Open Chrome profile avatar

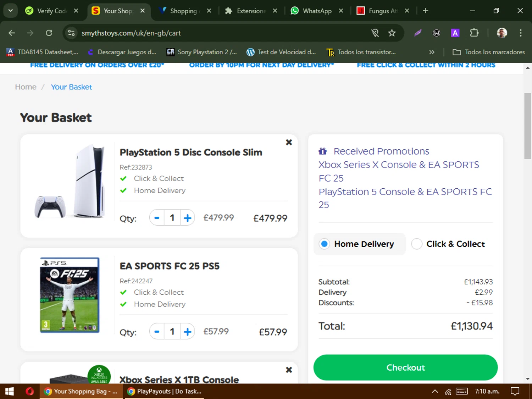pos(502,33)
